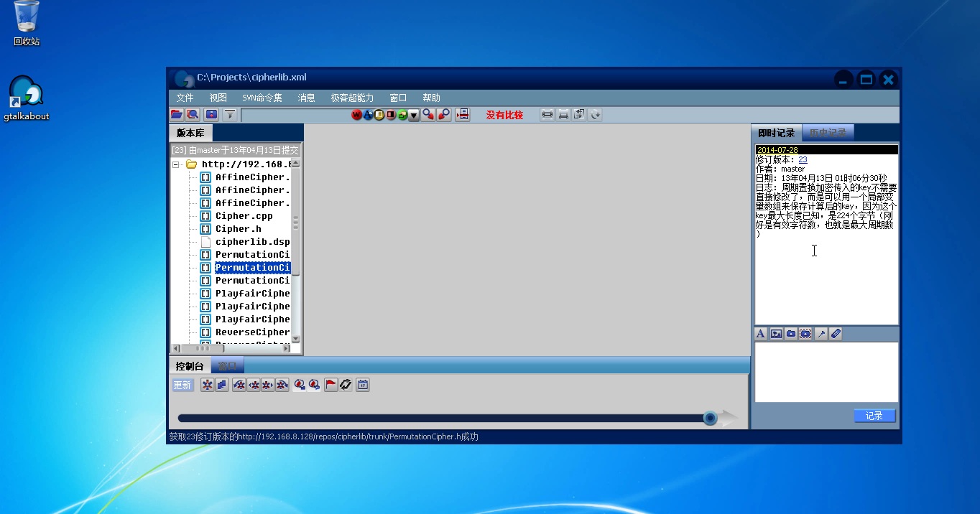Viewport: 980px width, 514px height.
Task: Click the calendar 17 console icon
Action: 363,385
